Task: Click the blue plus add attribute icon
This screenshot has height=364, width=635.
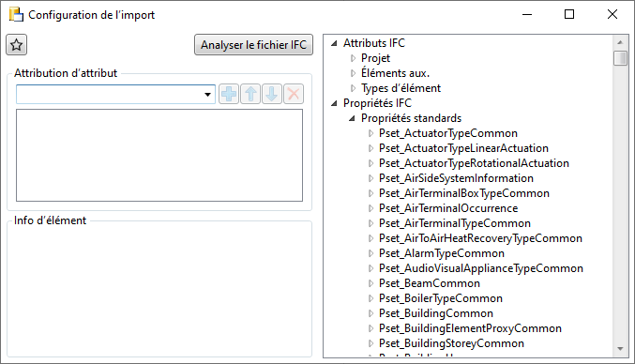Action: 229,94
